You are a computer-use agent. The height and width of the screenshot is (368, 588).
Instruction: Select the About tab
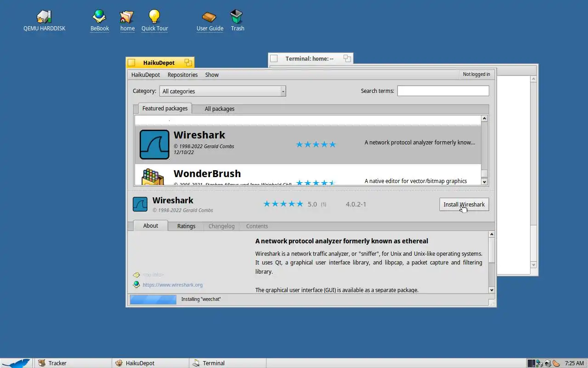click(151, 226)
